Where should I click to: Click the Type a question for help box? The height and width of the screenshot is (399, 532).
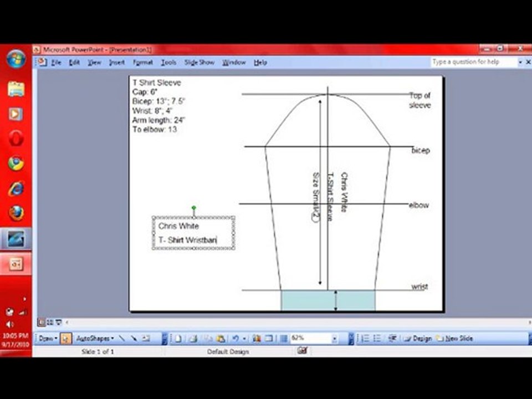click(473, 62)
